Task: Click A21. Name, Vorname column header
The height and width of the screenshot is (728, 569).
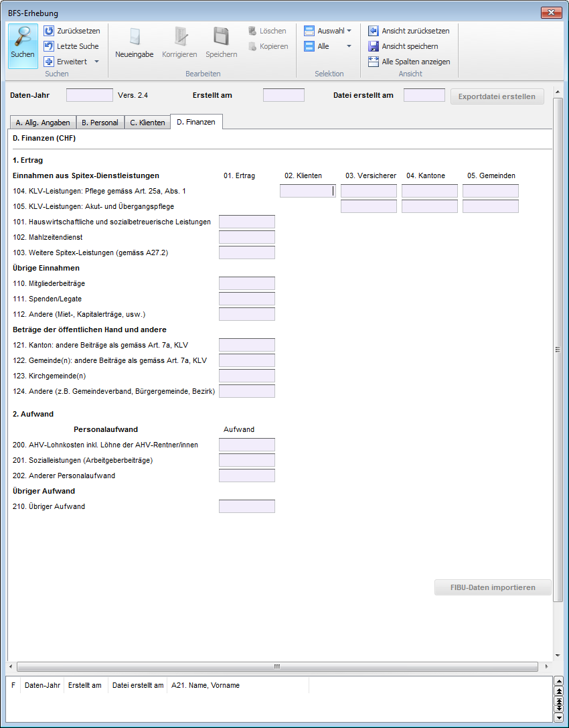Action: [x=238, y=685]
